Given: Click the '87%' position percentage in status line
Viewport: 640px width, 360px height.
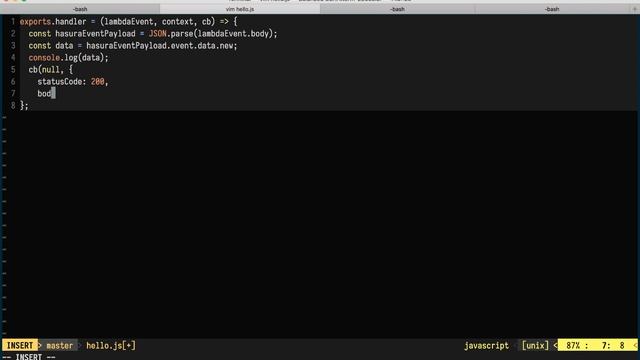Looking at the screenshot, I should 573,346.
